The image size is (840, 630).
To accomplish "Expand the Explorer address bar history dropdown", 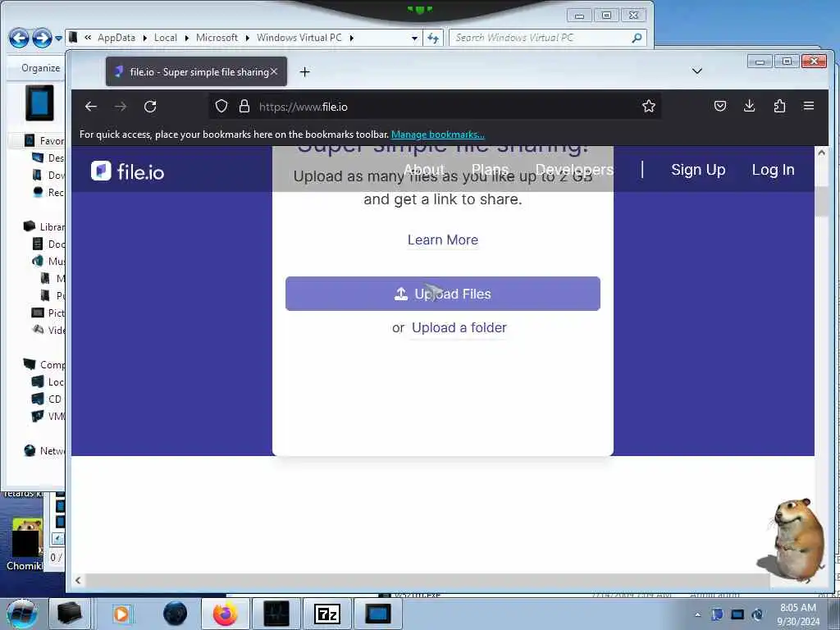I will point(414,38).
